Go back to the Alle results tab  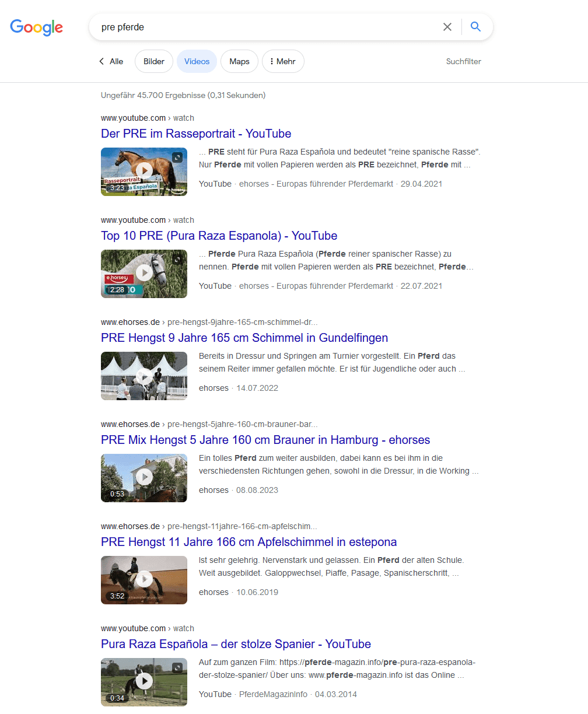(117, 61)
